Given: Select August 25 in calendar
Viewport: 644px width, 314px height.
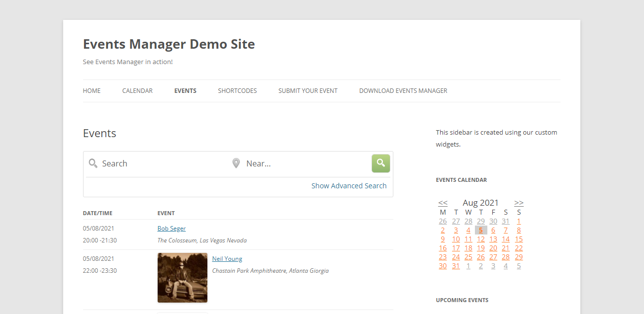Looking at the screenshot, I should tap(468, 257).
